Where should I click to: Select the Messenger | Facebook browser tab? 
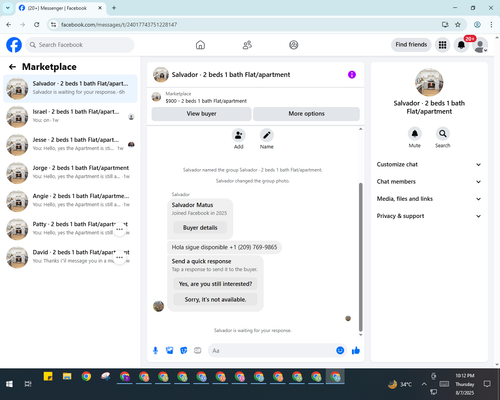[x=61, y=8]
